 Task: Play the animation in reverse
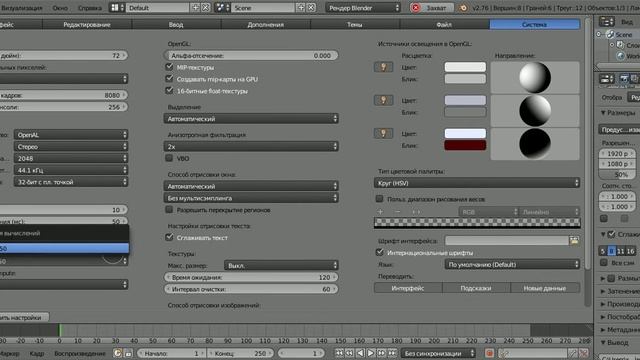pos(360,353)
